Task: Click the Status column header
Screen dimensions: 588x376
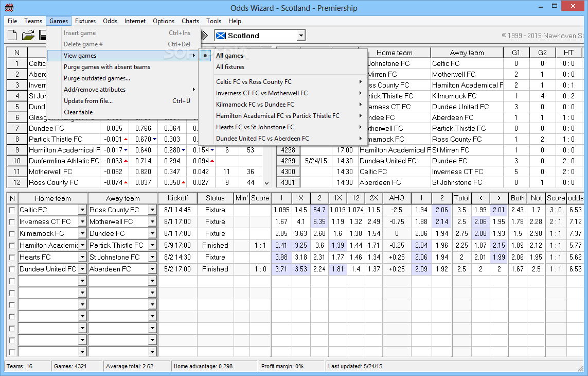Action: 215,198
